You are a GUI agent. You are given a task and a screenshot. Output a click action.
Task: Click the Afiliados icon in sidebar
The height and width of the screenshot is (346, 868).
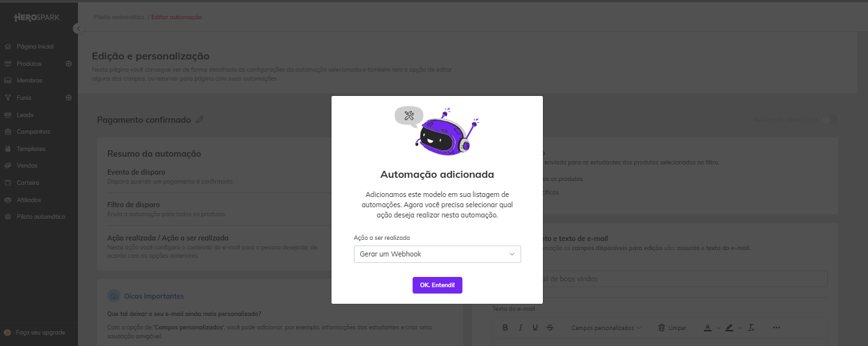coord(8,200)
